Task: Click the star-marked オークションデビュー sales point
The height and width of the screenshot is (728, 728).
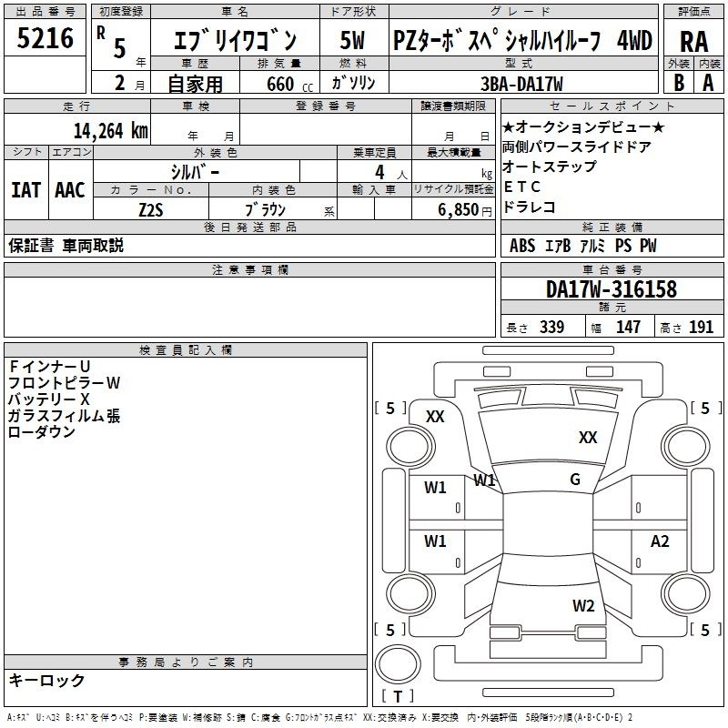Action: pos(583,127)
